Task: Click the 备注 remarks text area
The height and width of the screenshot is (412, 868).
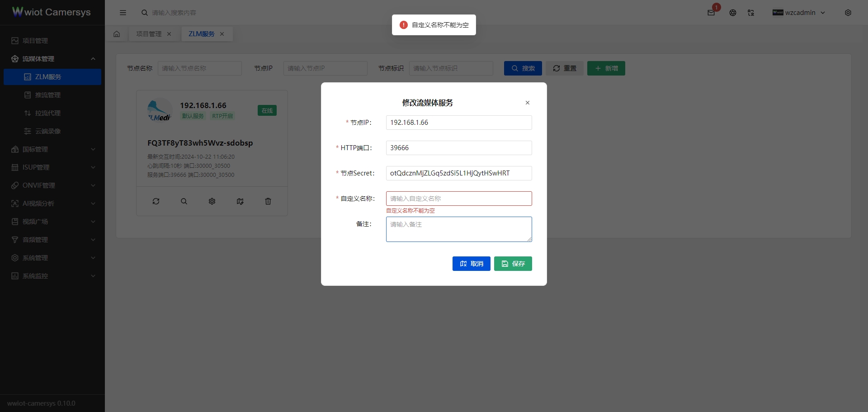Action: pos(458,229)
